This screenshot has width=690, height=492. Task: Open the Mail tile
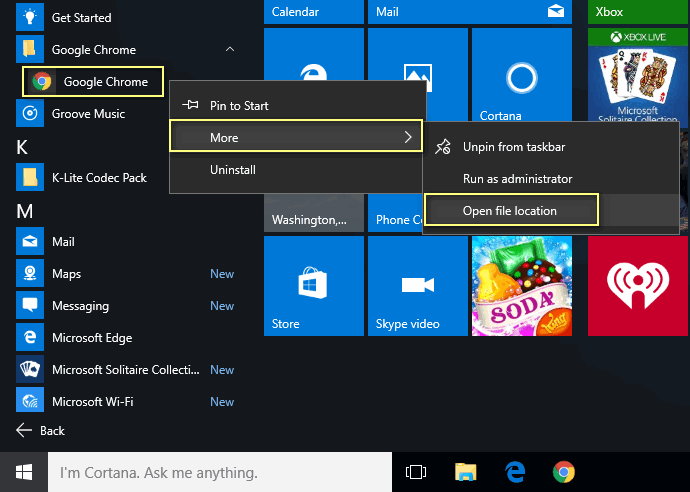pyautogui.click(x=470, y=12)
